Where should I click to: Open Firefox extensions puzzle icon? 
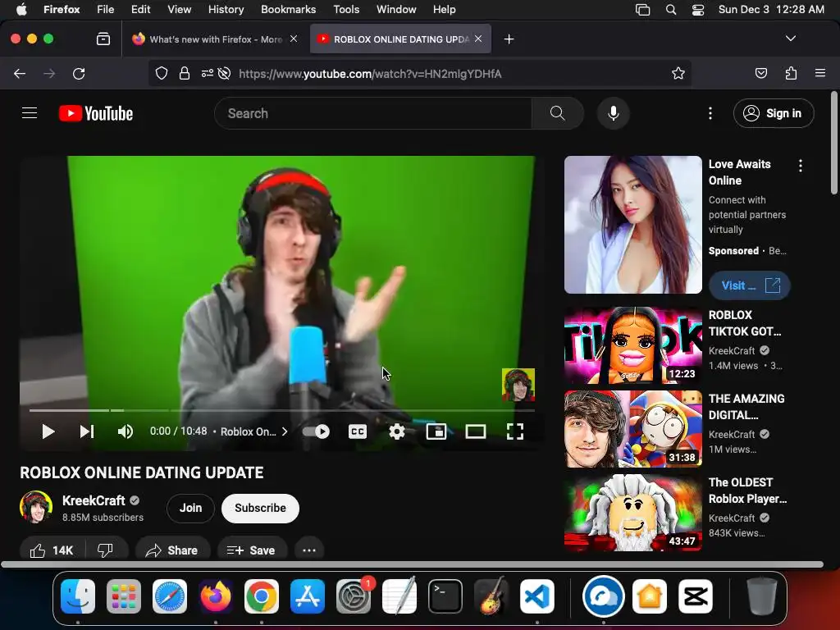tap(791, 73)
